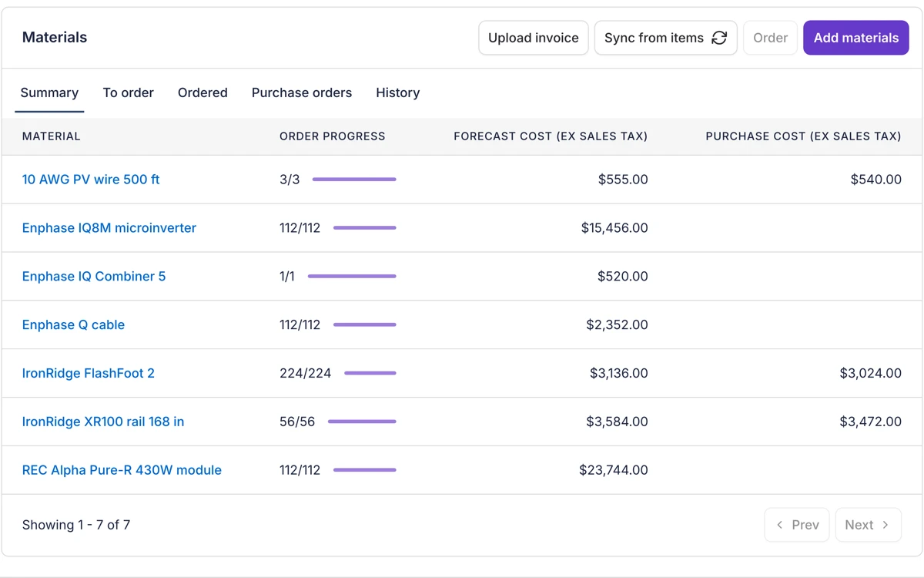Click the Order Progress column header
The width and height of the screenshot is (924, 578).
pyautogui.click(x=333, y=136)
